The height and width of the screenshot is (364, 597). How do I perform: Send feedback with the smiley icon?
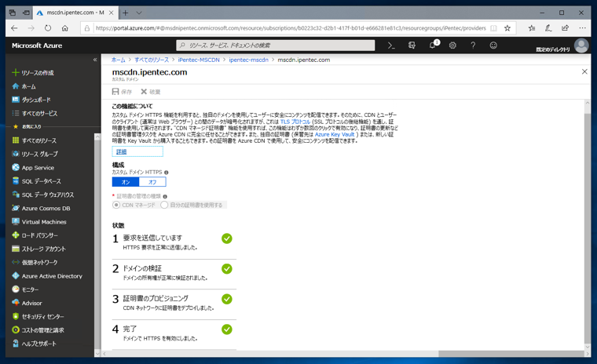click(x=493, y=45)
